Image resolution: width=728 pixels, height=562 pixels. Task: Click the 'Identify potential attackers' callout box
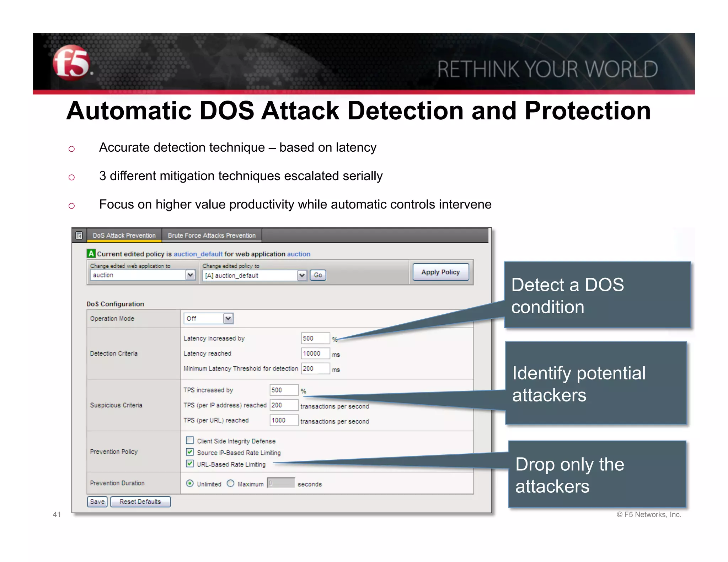596,383
